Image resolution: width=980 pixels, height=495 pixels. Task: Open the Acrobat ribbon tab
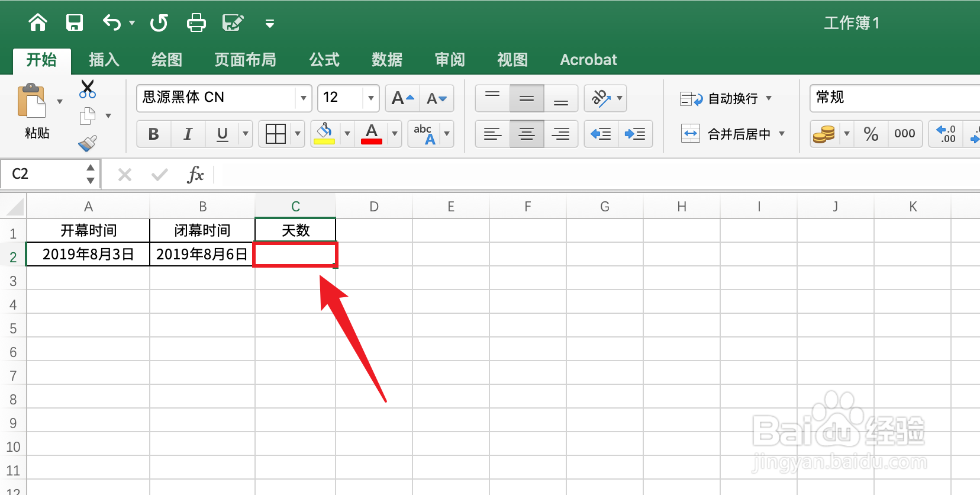pos(588,60)
